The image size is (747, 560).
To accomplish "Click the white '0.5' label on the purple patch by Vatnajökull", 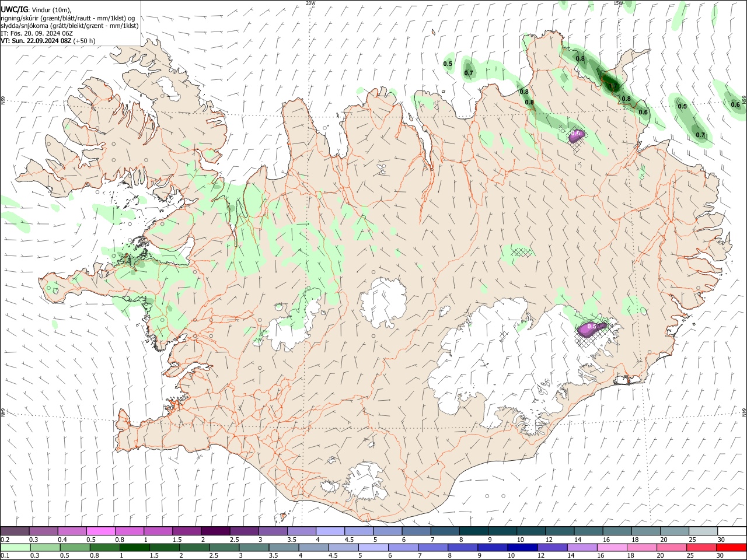I will tap(591, 327).
